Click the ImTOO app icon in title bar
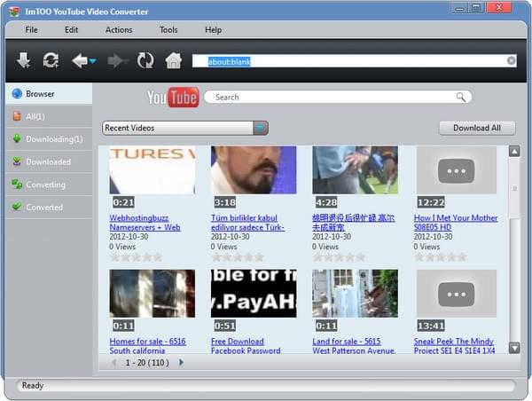 [x=14, y=12]
